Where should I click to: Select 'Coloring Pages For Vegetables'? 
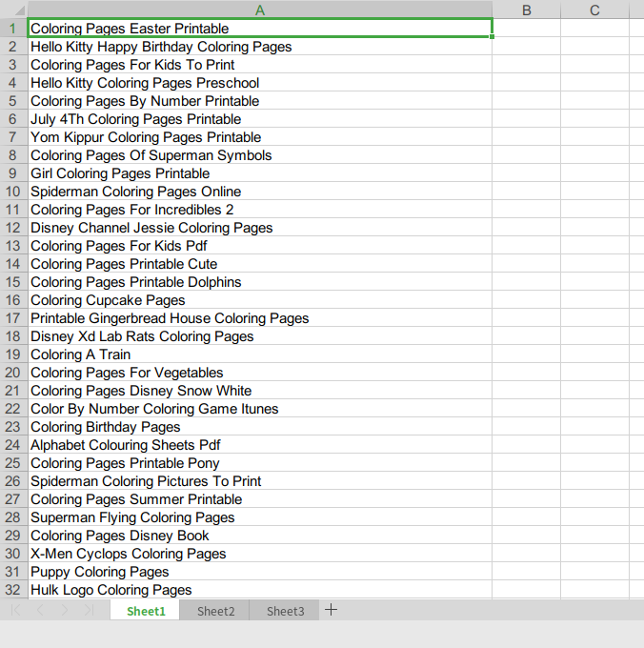point(260,373)
